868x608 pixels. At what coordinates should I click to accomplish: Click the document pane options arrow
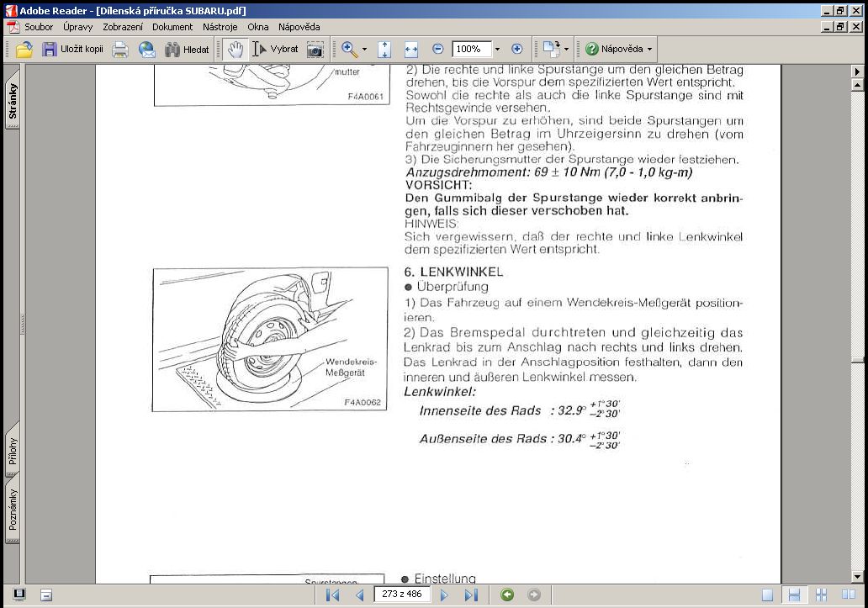(x=857, y=71)
